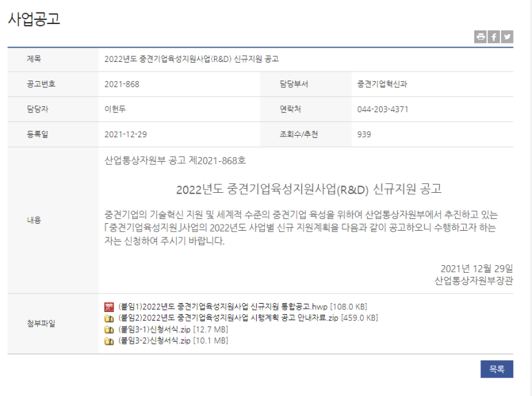Click the contact number 044-203-4371
Screen dimensions: 532x396
383,110
